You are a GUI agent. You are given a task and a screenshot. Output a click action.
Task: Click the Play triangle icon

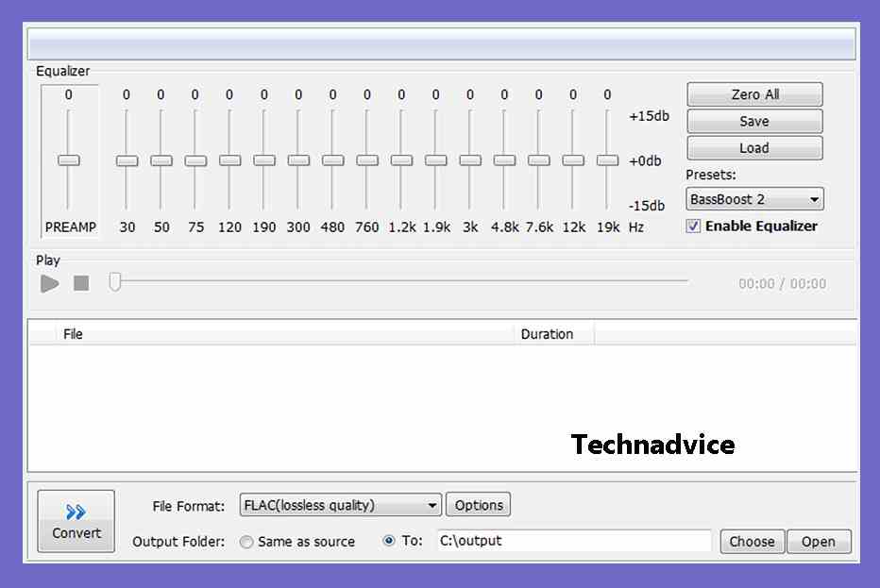50,283
